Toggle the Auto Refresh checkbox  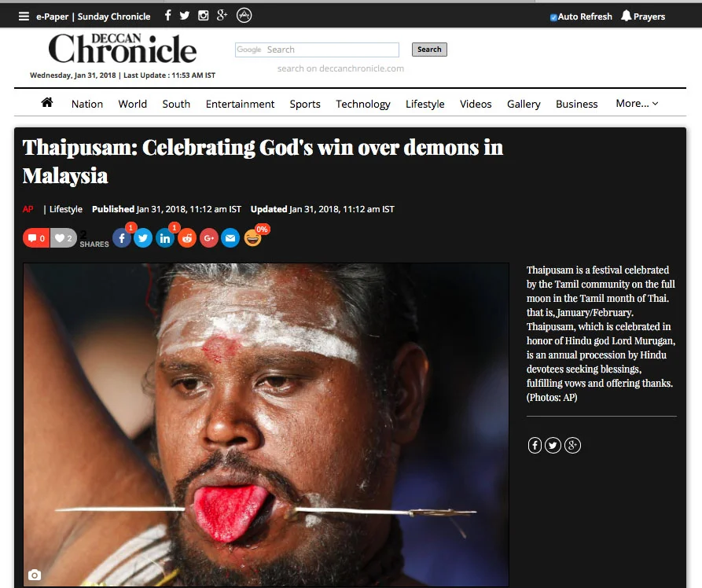pos(553,17)
